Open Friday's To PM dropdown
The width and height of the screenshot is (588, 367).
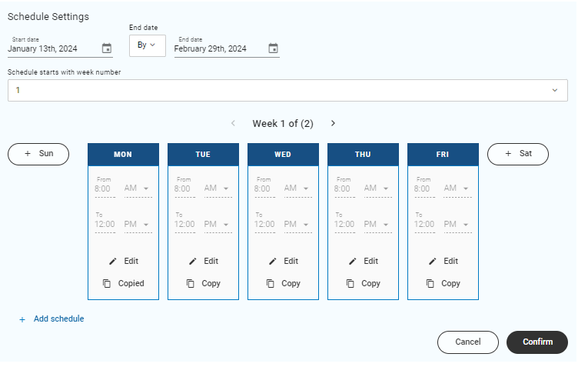(457, 225)
